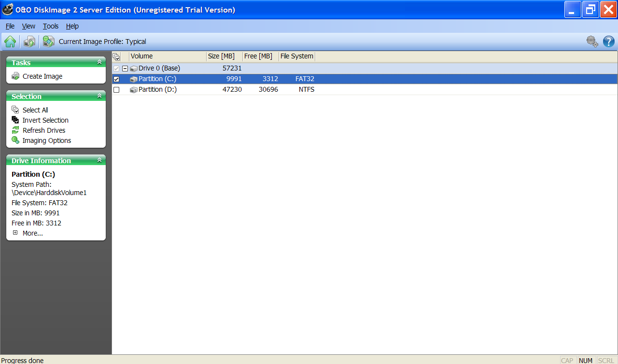Sort by the Size [MB] column header
The height and width of the screenshot is (364, 618).
point(225,56)
